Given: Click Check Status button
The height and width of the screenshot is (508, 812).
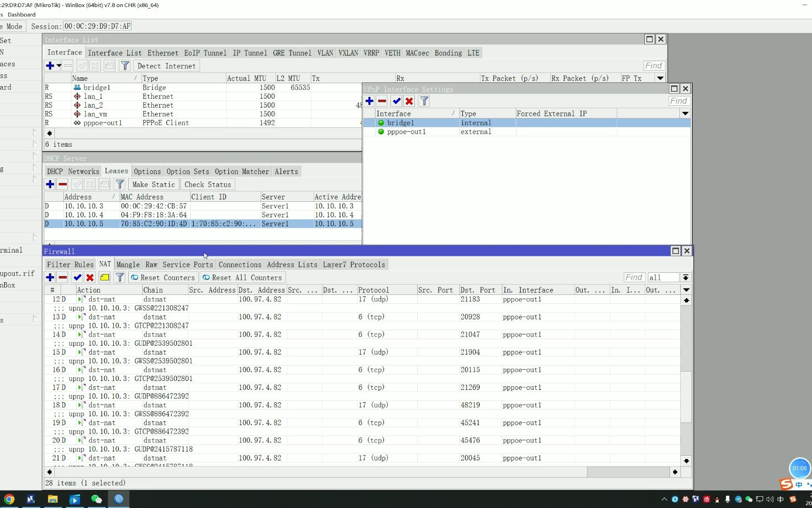Looking at the screenshot, I should pyautogui.click(x=208, y=184).
